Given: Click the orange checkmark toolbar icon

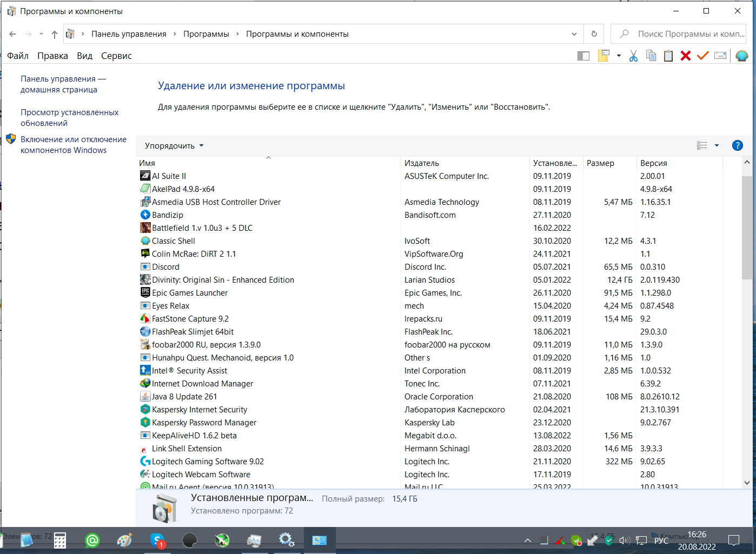Looking at the screenshot, I should click(x=703, y=56).
